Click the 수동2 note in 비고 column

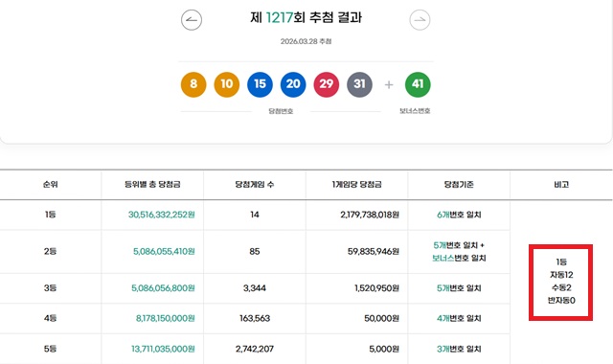[x=561, y=287]
